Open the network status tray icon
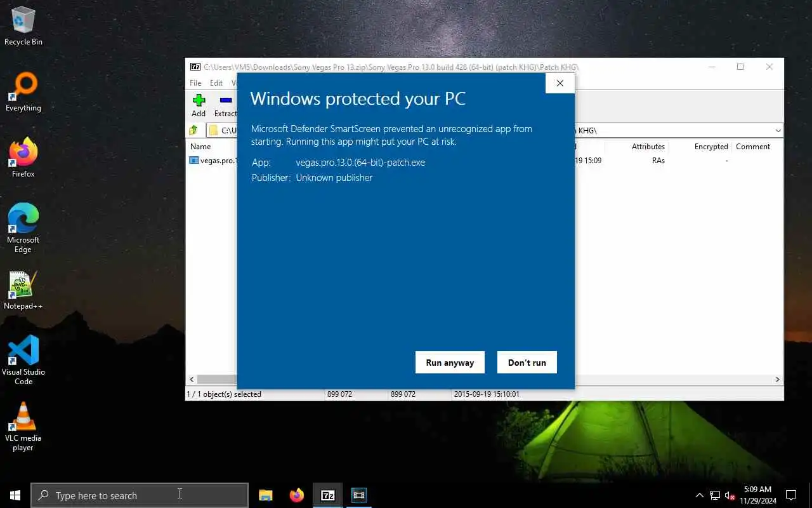Viewport: 812px width, 508px height. [715, 495]
